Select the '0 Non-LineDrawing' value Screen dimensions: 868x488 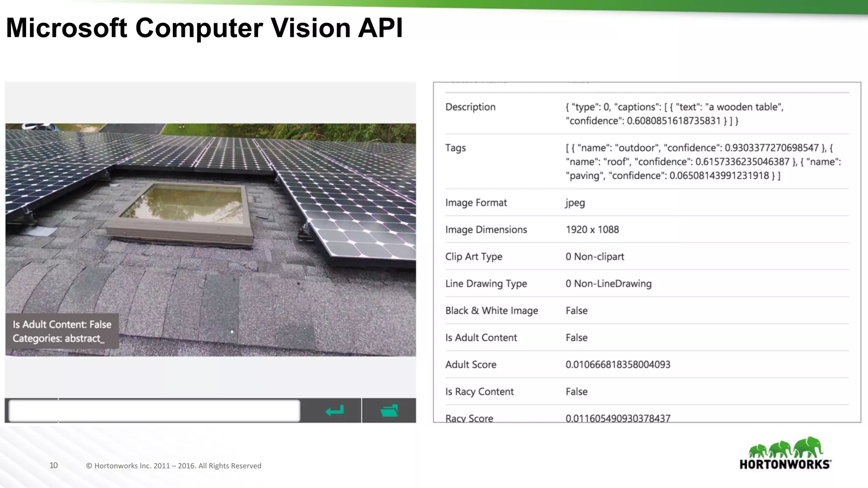(x=608, y=284)
